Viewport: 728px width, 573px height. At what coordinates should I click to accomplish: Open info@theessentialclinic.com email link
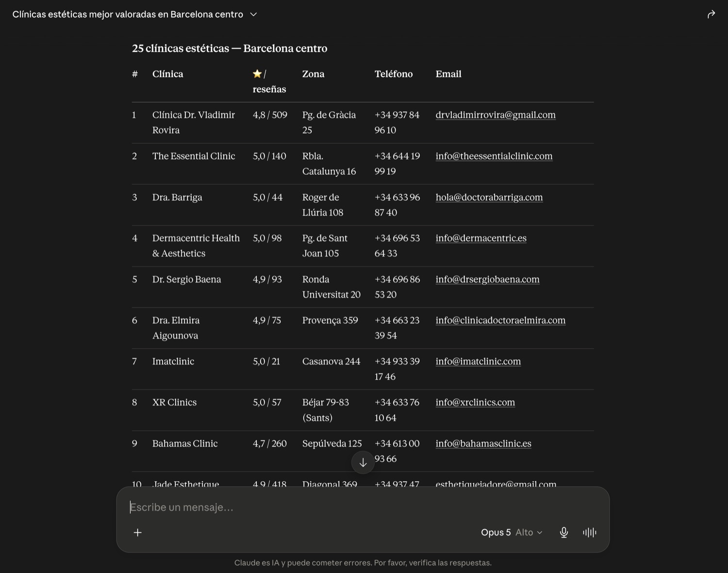(494, 156)
